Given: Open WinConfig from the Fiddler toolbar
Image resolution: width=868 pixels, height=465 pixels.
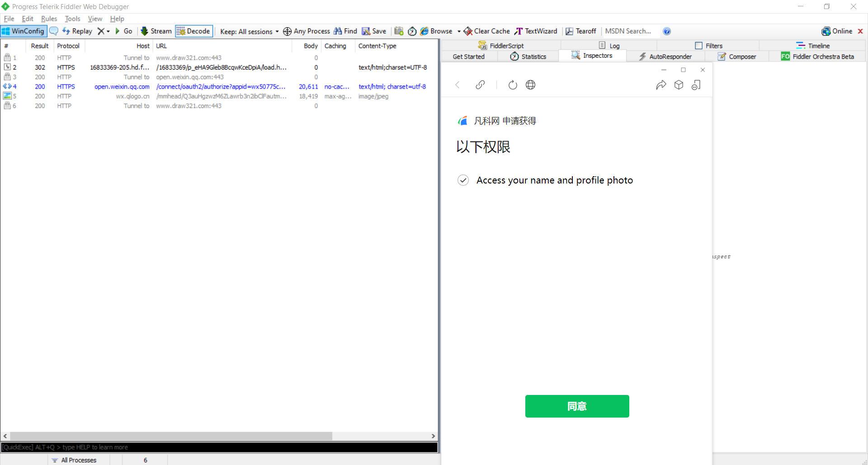Looking at the screenshot, I should click(x=24, y=31).
